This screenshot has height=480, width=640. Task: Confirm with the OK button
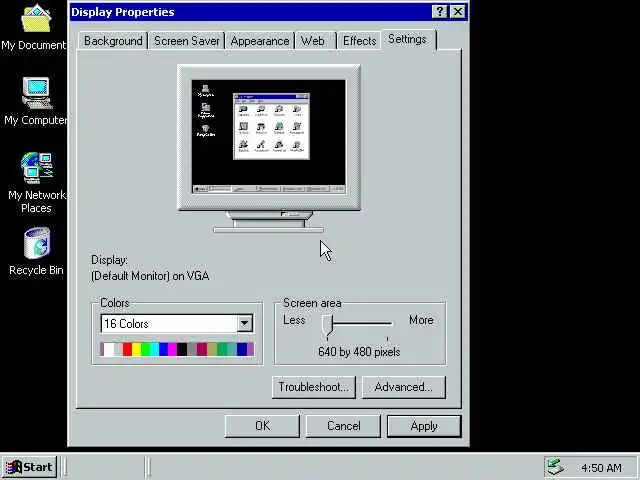(262, 426)
